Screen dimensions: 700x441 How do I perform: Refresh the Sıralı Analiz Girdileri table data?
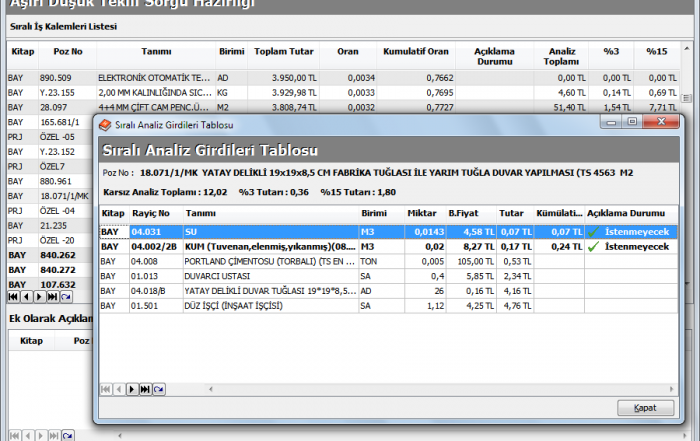click(x=159, y=388)
